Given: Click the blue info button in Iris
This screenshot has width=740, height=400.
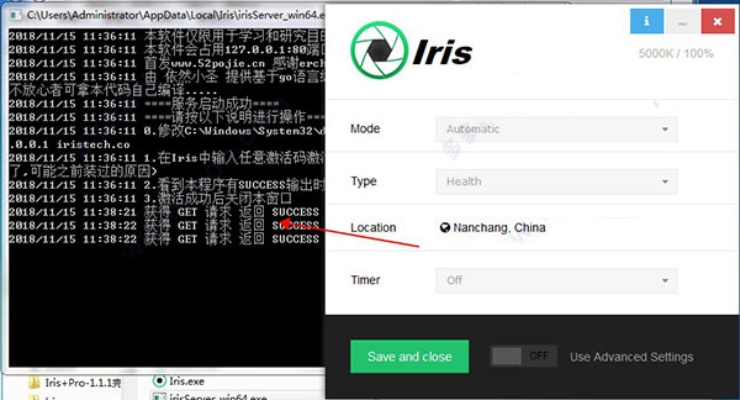Looking at the screenshot, I should (x=646, y=19).
